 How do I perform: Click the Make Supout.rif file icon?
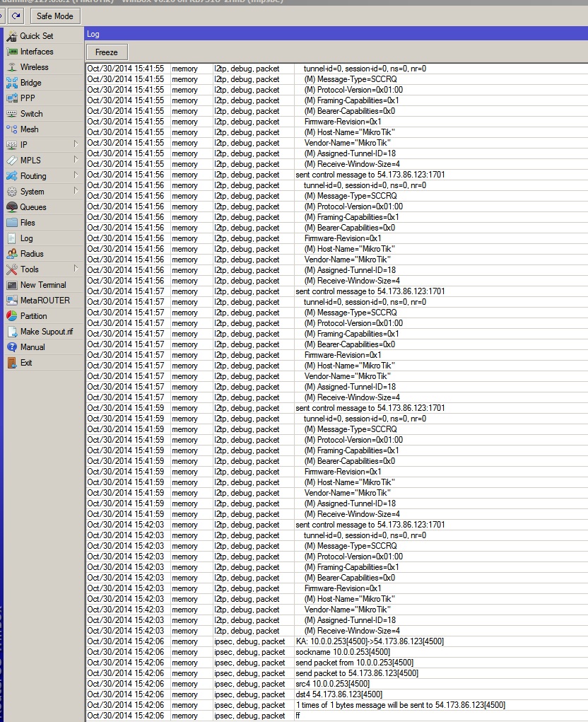(12, 332)
